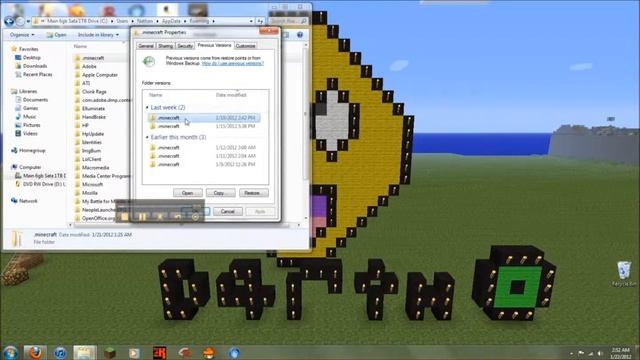640x360 pixels.
Task: Select the 1/15/2012 .minecraft version
Action: 204,126
